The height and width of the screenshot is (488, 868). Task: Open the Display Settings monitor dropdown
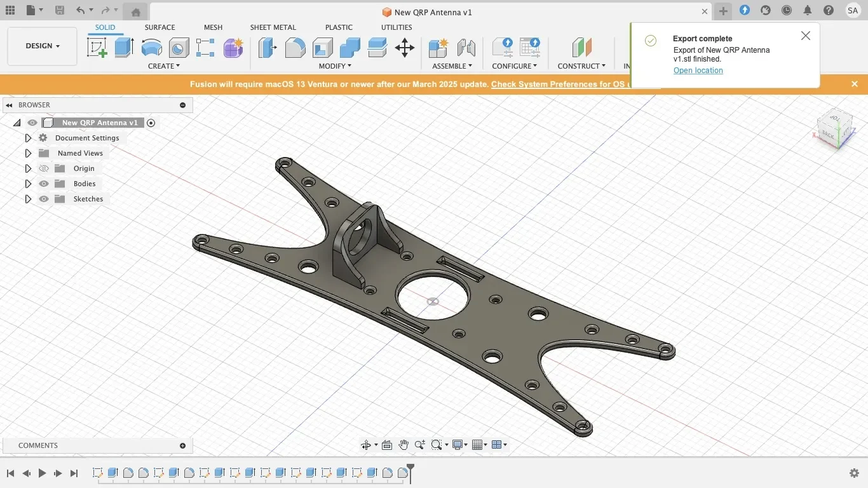click(459, 445)
